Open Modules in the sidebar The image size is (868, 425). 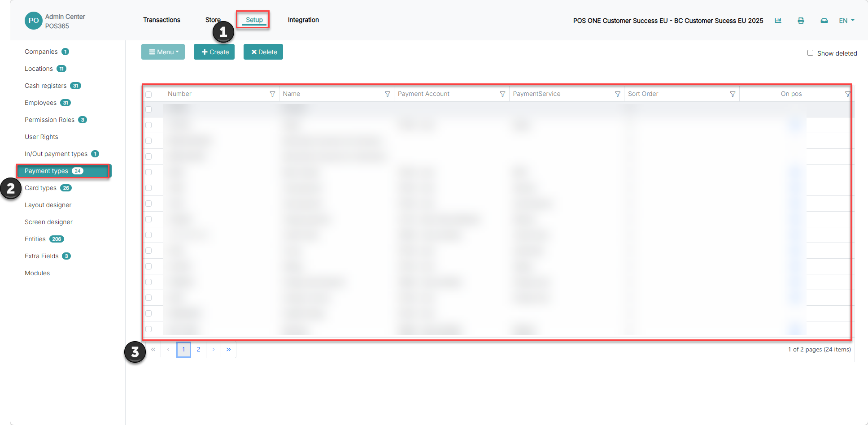(x=37, y=273)
